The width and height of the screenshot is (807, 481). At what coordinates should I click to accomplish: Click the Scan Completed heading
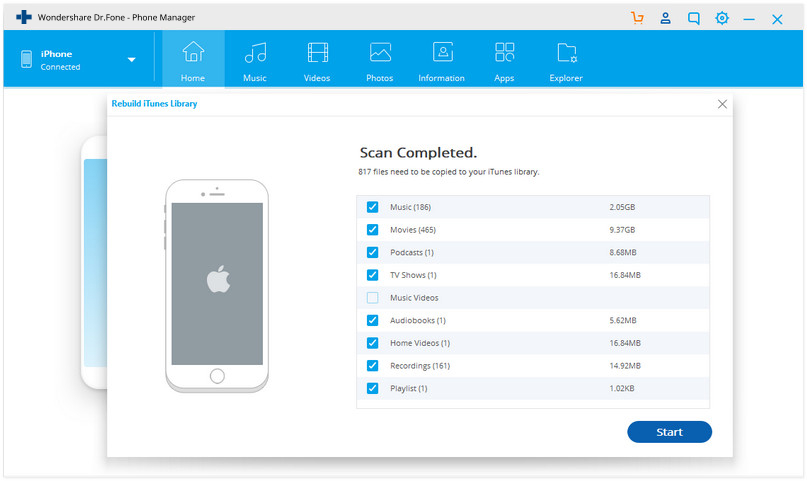(x=418, y=152)
